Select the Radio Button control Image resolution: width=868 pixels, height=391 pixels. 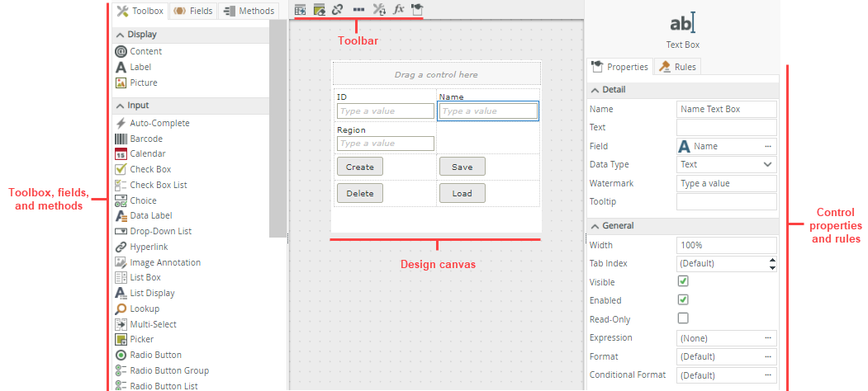click(148, 355)
